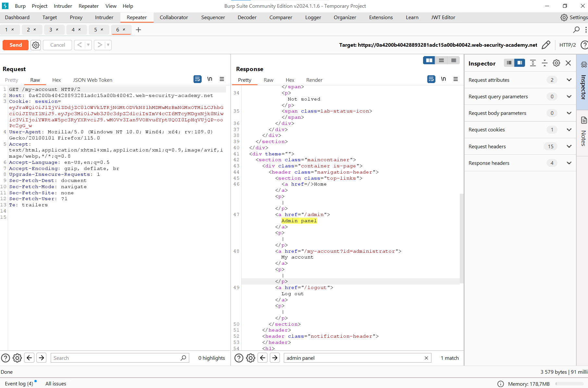
Task: Switch to side-by-side layout view
Action: pyautogui.click(x=429, y=60)
